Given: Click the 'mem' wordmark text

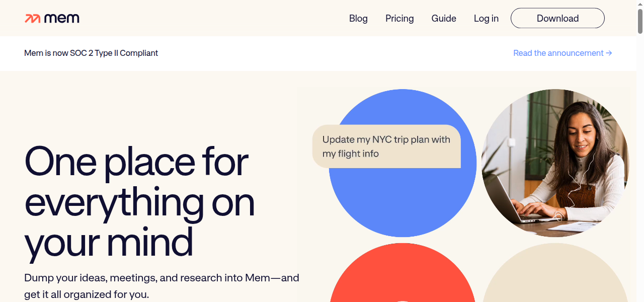Looking at the screenshot, I should [62, 19].
